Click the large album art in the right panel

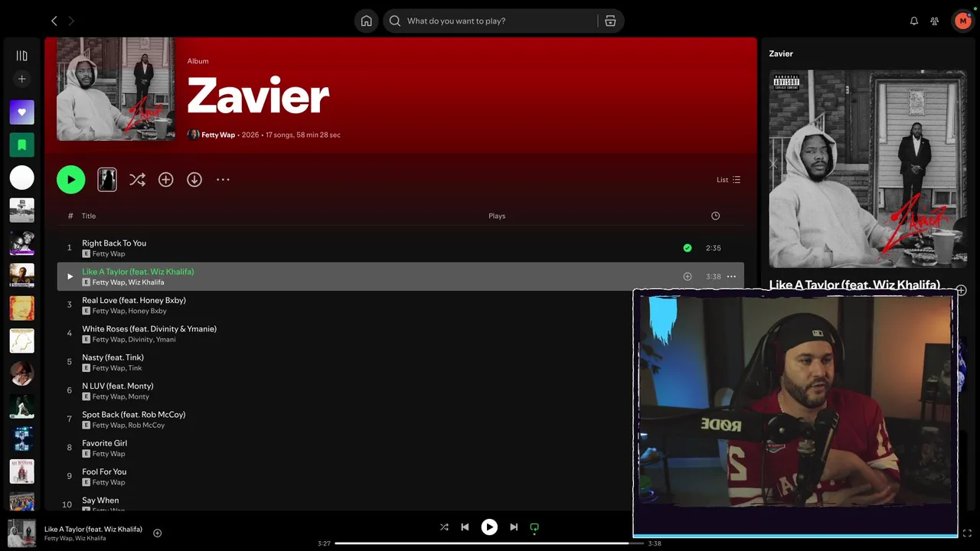point(868,169)
